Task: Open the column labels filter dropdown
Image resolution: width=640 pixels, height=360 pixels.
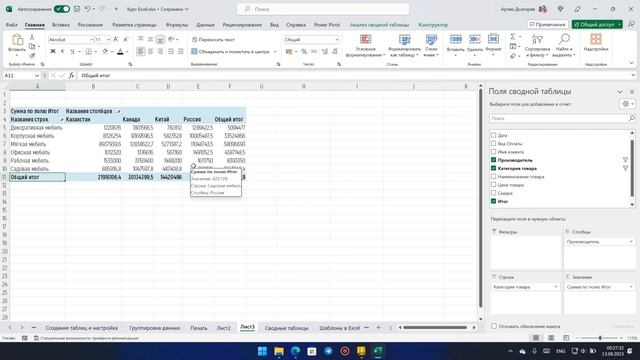Action: [118, 111]
